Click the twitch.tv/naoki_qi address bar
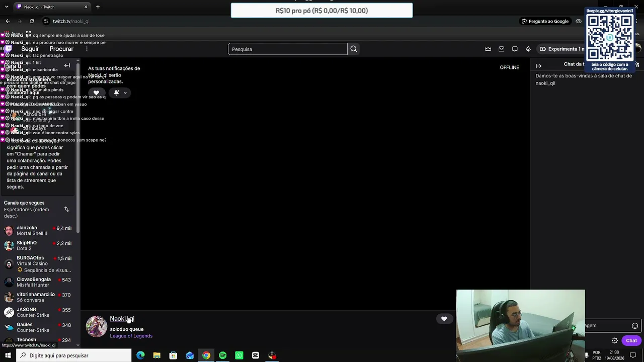Screen dimensions: 644x362 point(282,21)
